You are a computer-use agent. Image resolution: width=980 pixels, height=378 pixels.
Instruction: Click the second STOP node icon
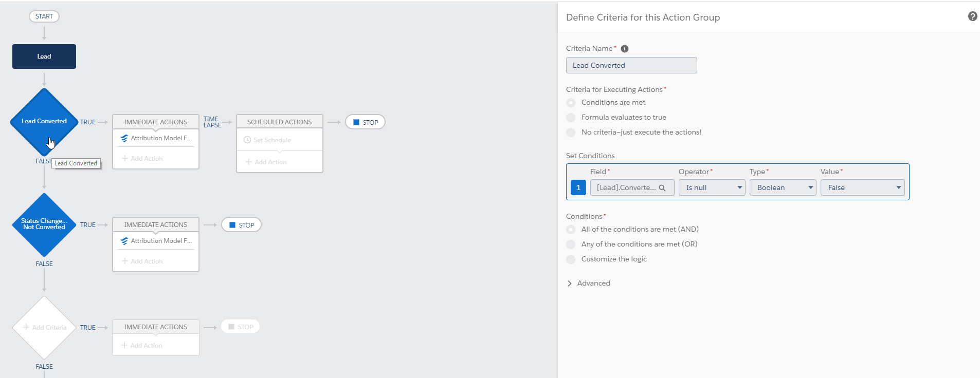tap(232, 225)
